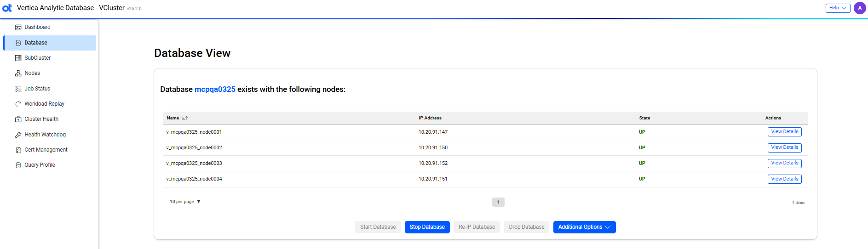Click the Database cylinder icon in sidebar

tap(18, 43)
